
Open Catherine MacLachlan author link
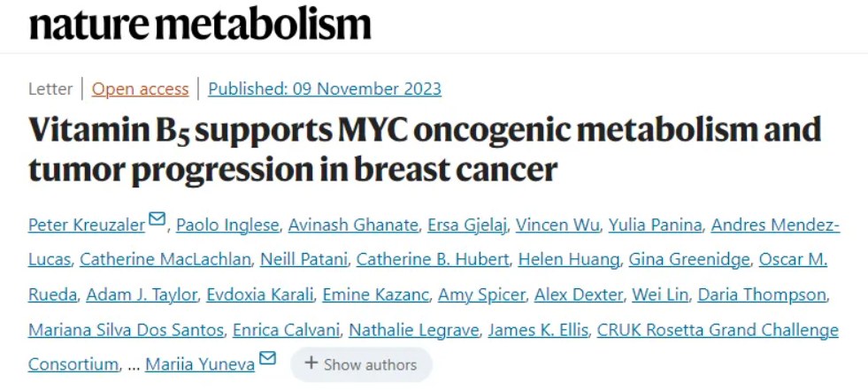pyautogui.click(x=165, y=259)
